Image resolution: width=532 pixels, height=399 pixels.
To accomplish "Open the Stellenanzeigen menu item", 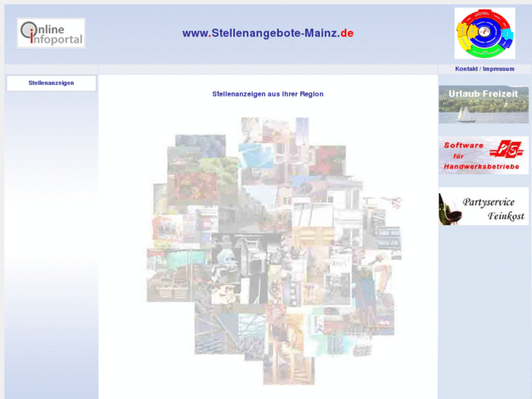I will [51, 83].
